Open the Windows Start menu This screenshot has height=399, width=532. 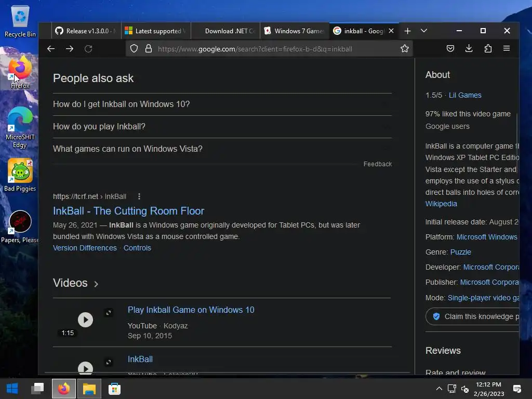(x=12, y=389)
